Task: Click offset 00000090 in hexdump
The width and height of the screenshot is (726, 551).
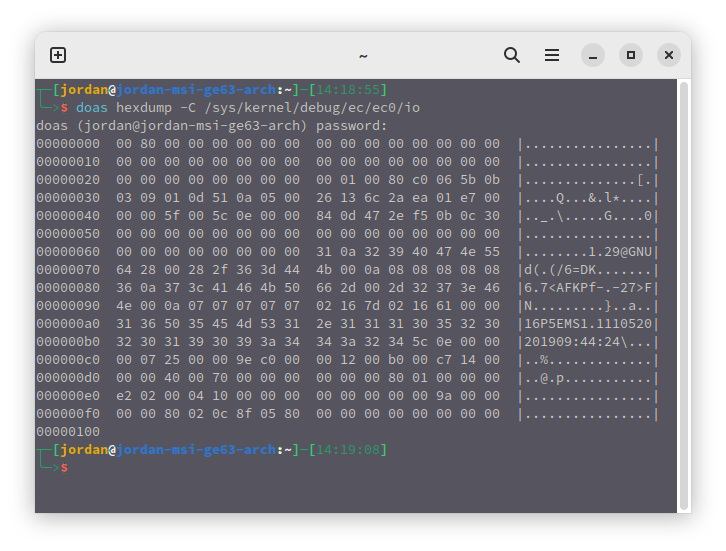Action: (x=68, y=306)
